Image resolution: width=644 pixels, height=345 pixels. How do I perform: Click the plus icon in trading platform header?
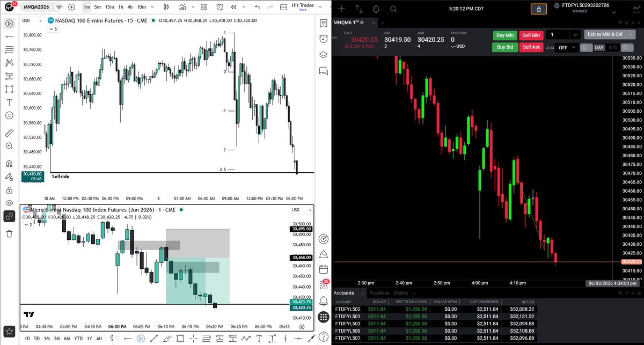coord(342,9)
